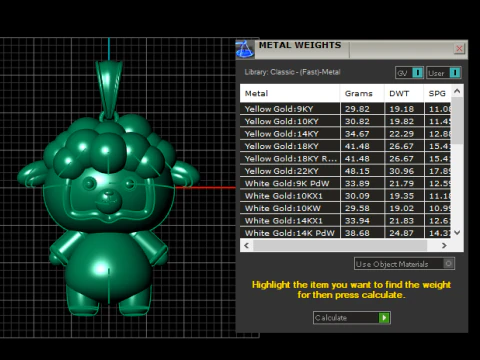Select the Yellow Gold:18KY row

tap(345, 146)
